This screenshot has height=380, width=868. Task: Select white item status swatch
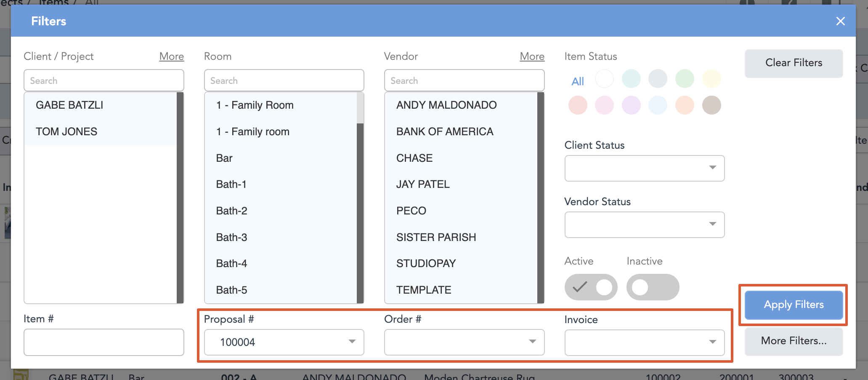(x=604, y=78)
